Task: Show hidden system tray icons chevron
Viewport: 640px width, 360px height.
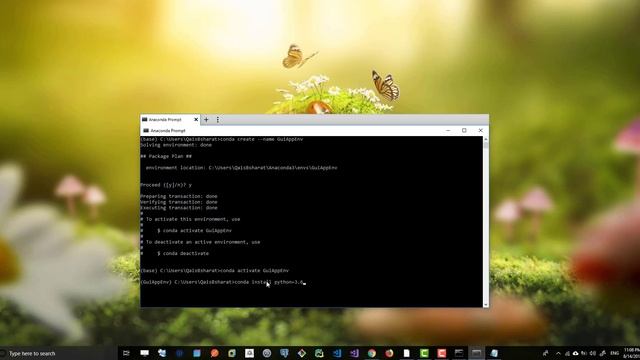Action: tap(558, 353)
